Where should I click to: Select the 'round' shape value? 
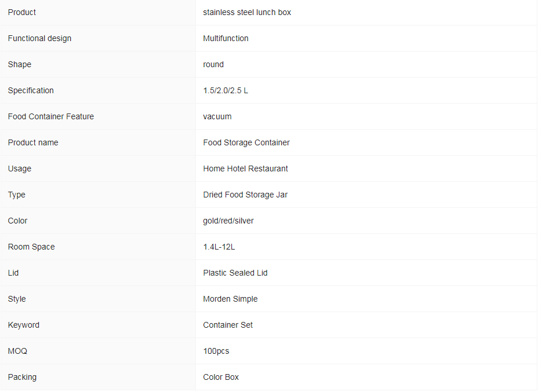(213, 65)
